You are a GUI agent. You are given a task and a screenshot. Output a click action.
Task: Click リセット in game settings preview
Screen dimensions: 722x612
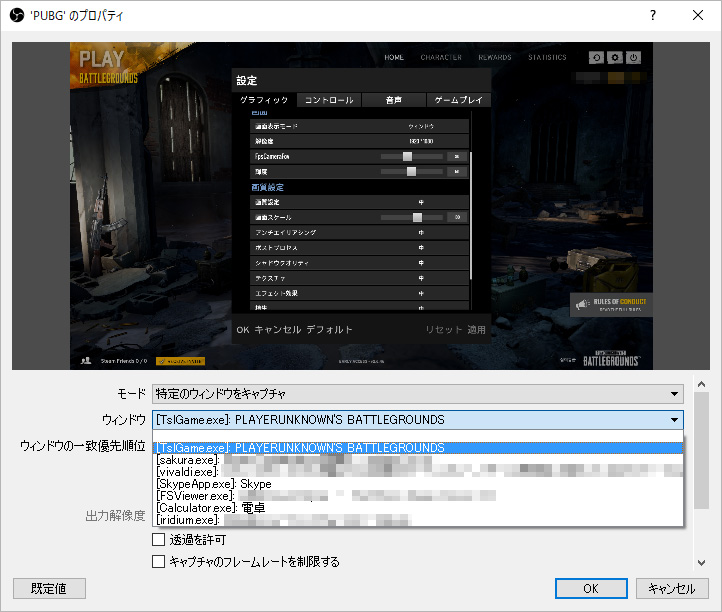point(444,330)
